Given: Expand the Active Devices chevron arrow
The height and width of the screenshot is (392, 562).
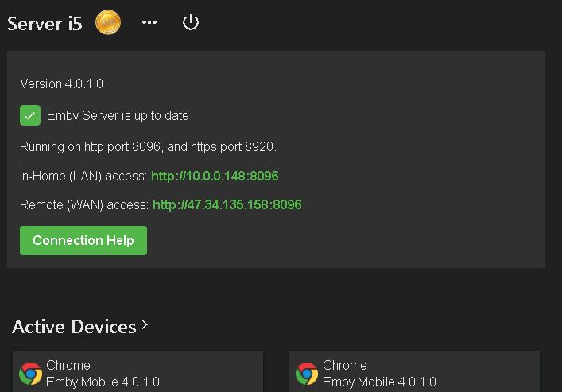Looking at the screenshot, I should (x=145, y=325).
